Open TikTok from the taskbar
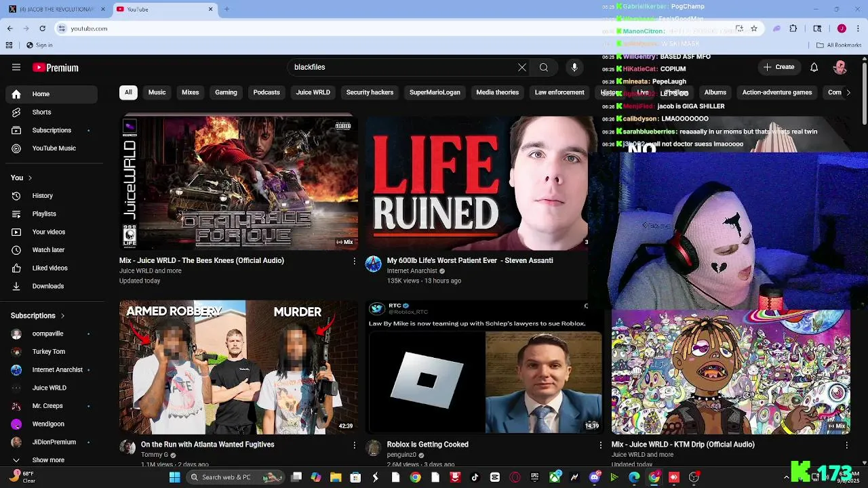 (x=475, y=477)
